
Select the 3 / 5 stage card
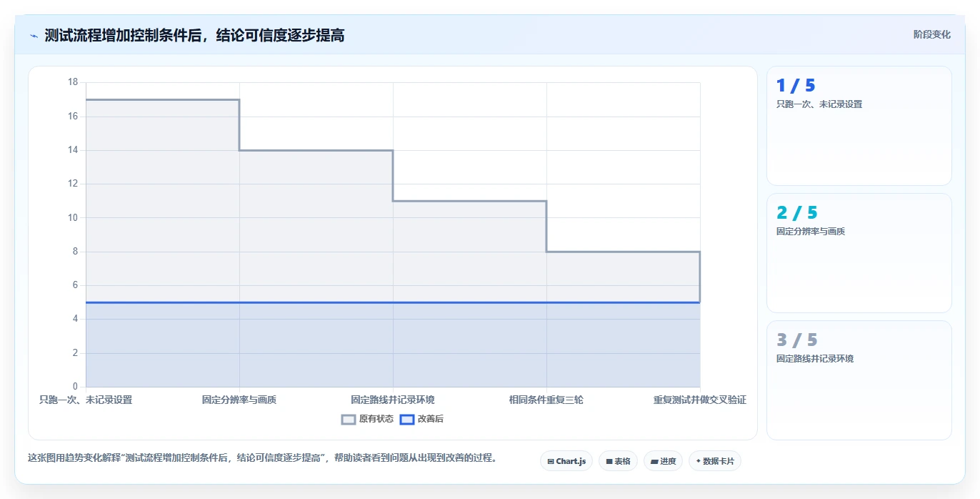[859, 380]
